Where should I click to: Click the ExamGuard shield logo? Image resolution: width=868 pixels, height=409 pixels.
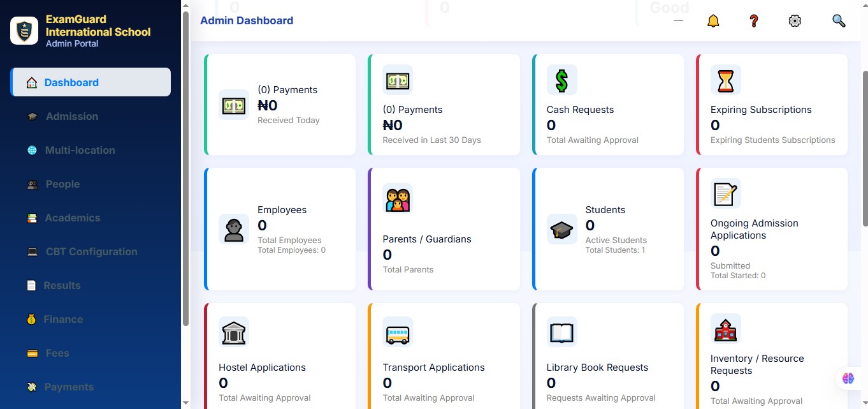[x=24, y=30]
